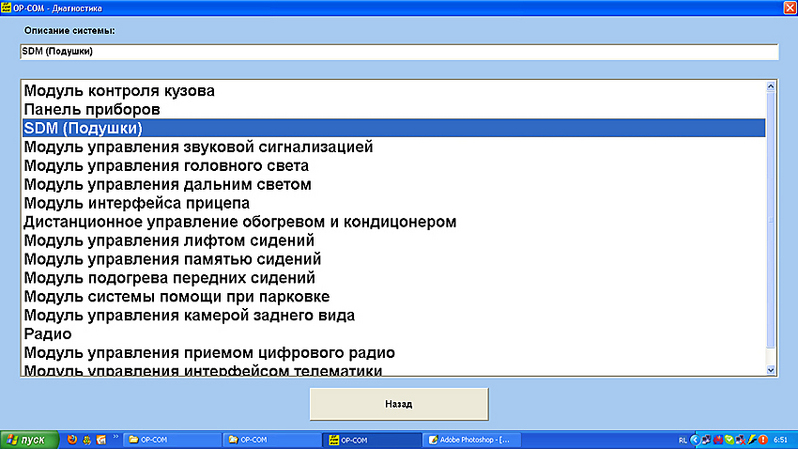
Task: Select 'Модуль управления лифтом сидений'
Action: tap(394, 241)
